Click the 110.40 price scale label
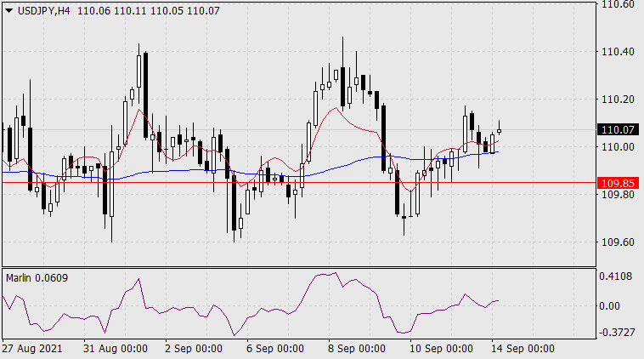Screen dimensions: 644x359 (x=617, y=52)
